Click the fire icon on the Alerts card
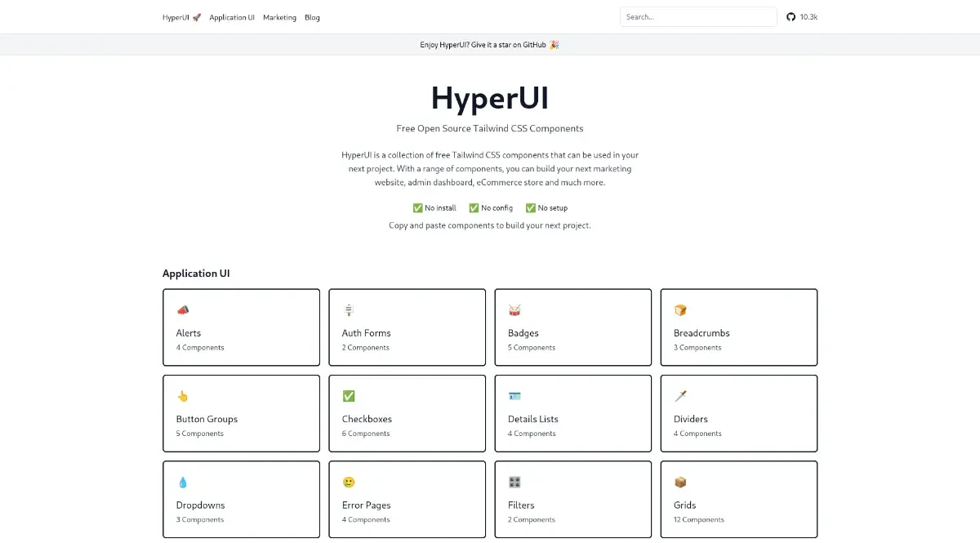The width and height of the screenshot is (980, 543). (x=183, y=309)
